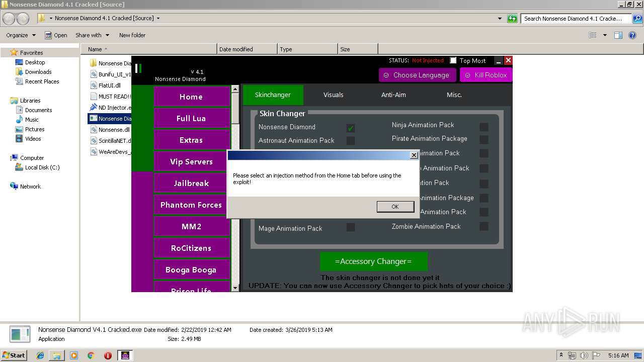Switch to the Misc. tab
The height and width of the screenshot is (362, 644).
click(x=454, y=95)
